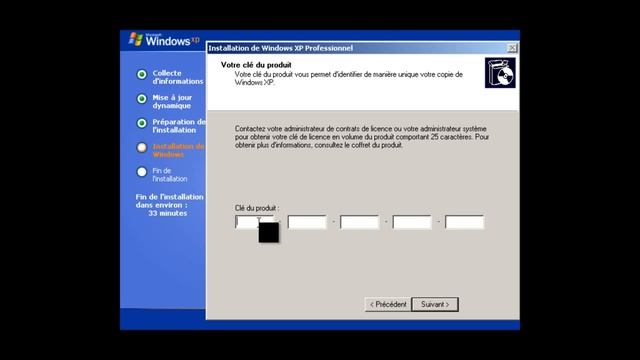Click the "Préparation de l'installation" step text

[179, 126]
